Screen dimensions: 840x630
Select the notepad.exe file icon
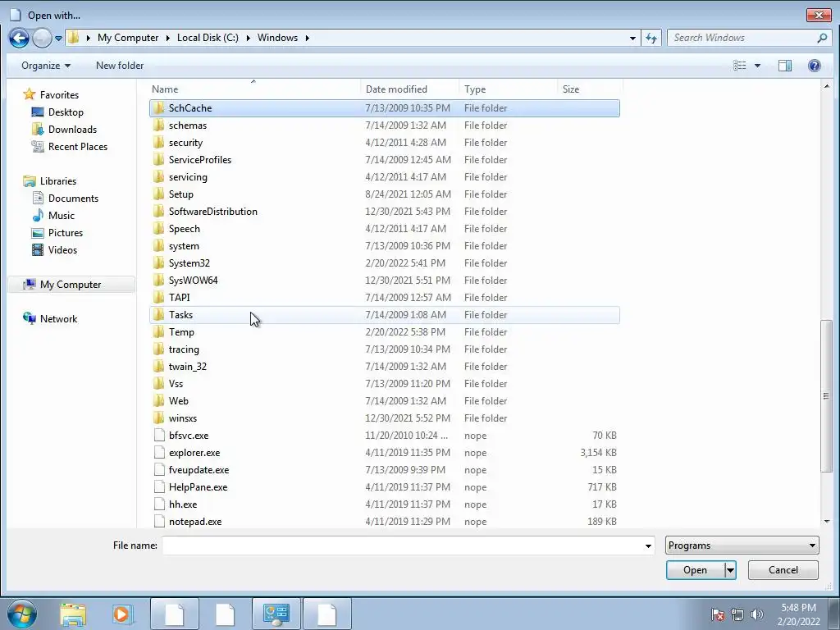[x=158, y=521]
